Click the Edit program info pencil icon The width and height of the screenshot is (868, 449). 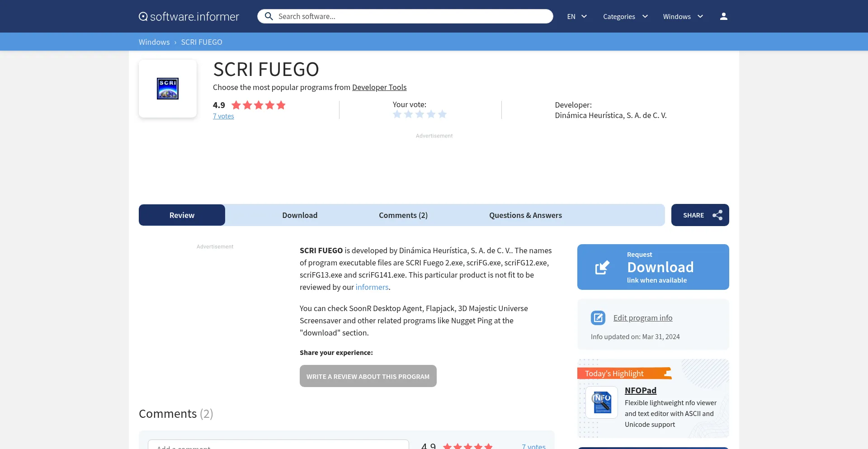coord(598,318)
